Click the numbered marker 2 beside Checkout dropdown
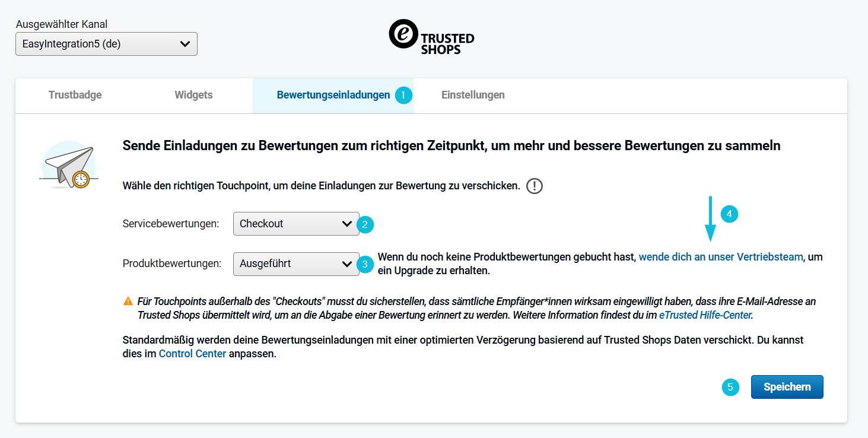868x438 pixels. [365, 224]
